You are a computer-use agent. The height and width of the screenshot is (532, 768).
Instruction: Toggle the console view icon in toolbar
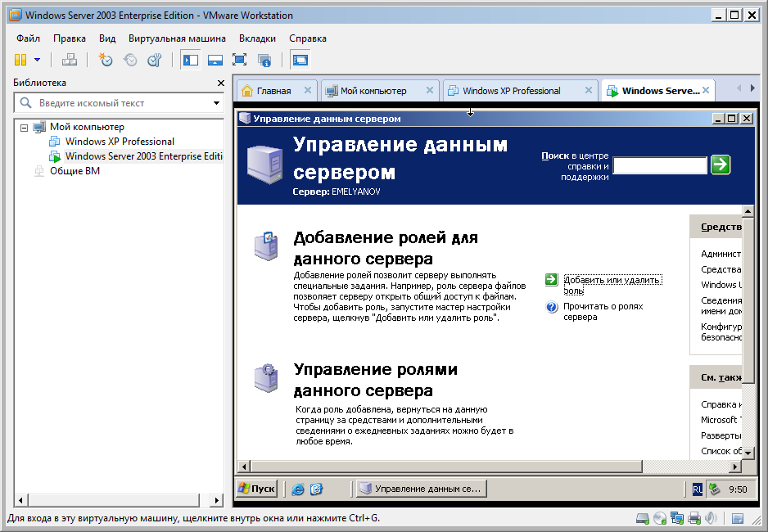click(x=300, y=61)
